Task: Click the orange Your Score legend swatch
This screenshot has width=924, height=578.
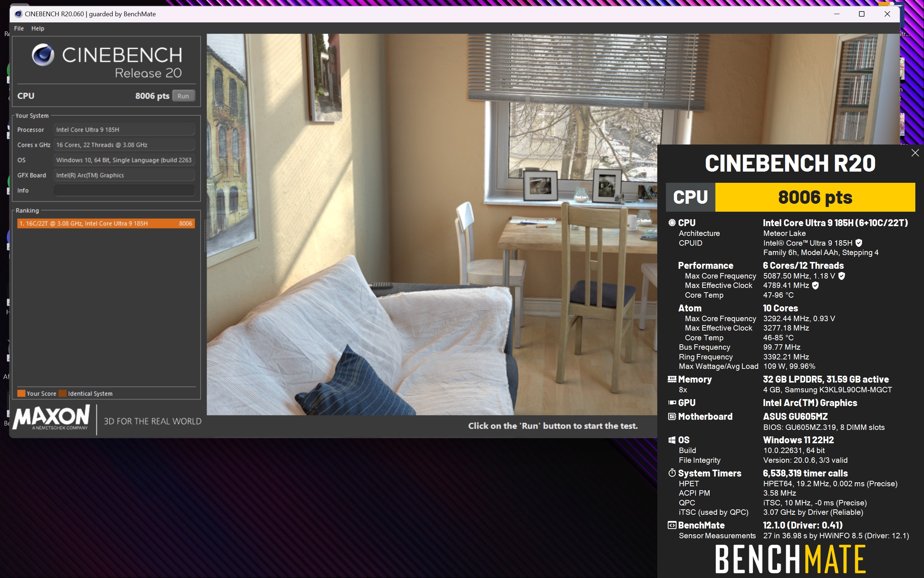Action: pos(21,393)
